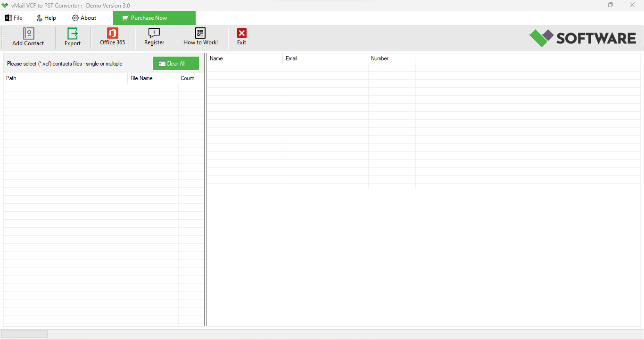Select the Name column header
644x340 pixels.
tap(245, 58)
